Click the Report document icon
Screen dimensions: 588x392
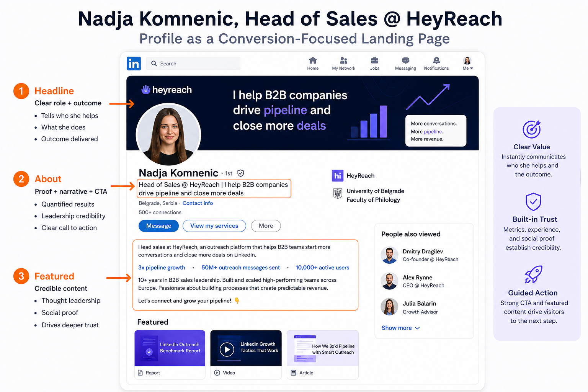coord(140,373)
